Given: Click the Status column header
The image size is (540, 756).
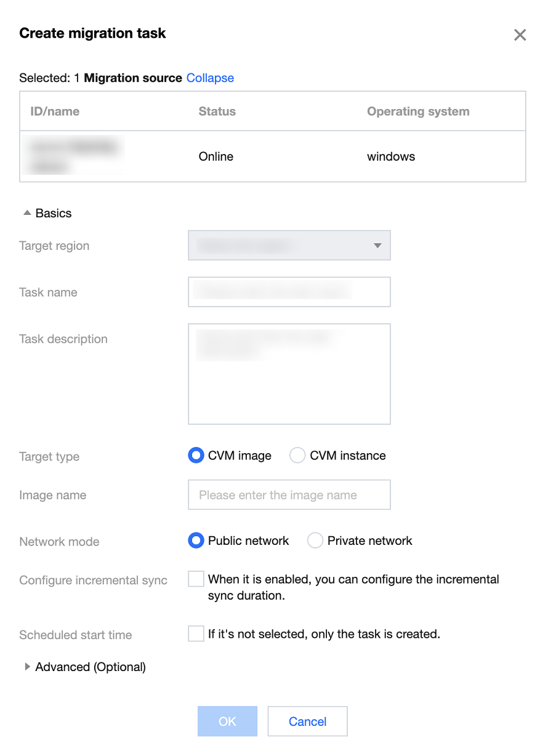Looking at the screenshot, I should click(217, 111).
